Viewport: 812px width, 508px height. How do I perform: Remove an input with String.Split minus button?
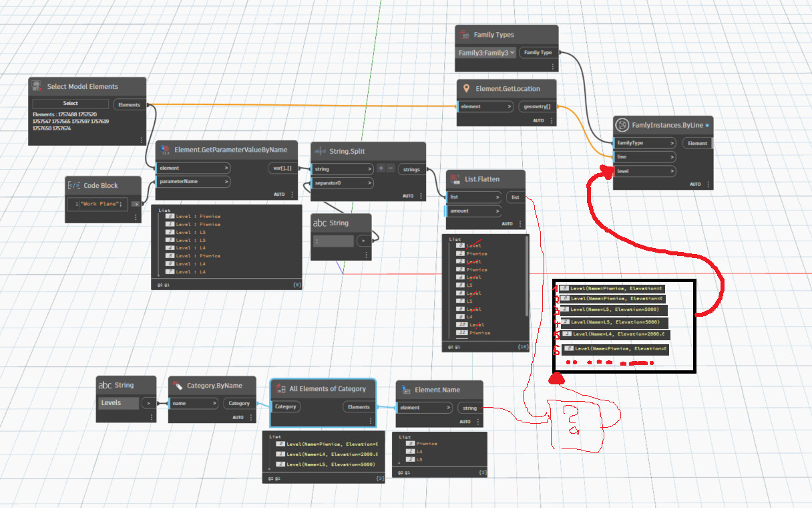[391, 168]
